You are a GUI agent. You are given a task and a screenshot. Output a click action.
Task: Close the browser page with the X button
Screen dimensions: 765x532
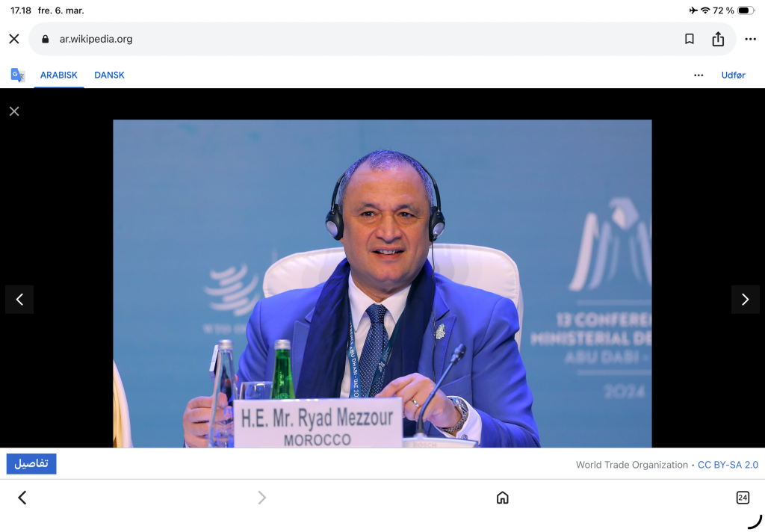point(14,39)
